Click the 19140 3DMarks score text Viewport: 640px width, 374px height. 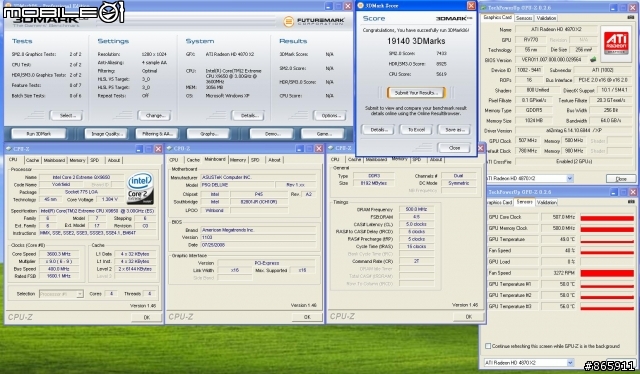pos(416,41)
